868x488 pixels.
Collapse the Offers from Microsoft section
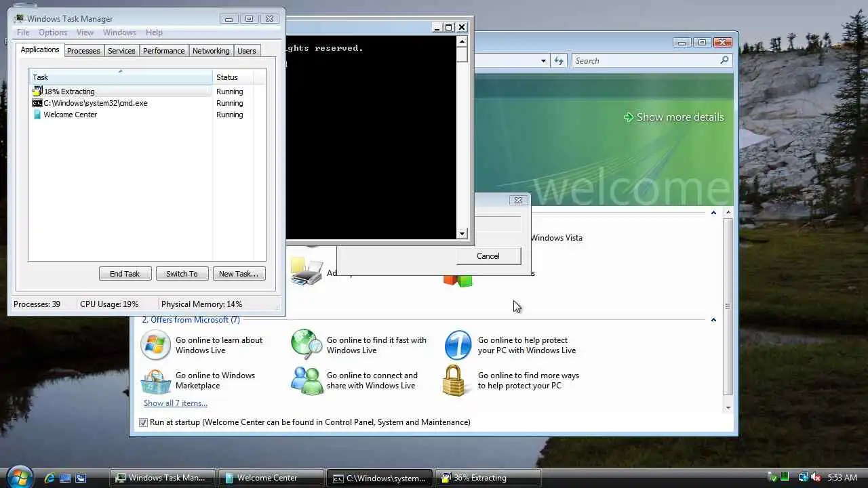713,320
